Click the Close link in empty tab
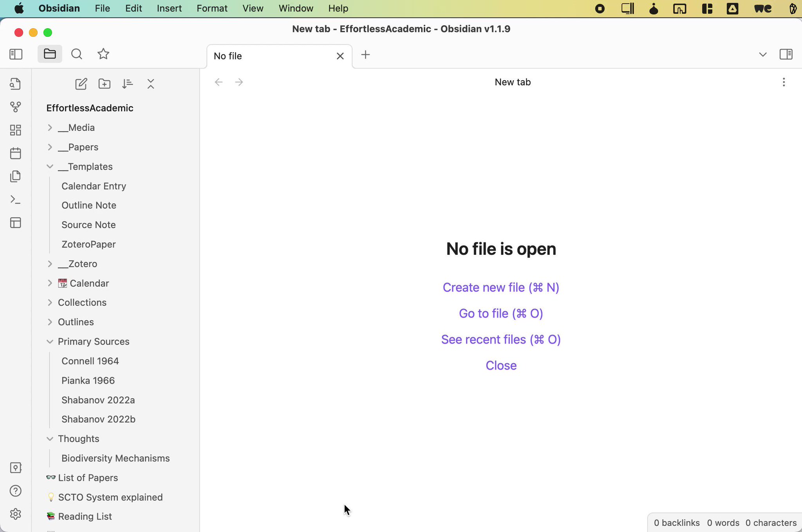This screenshot has width=802, height=532. pos(501,366)
